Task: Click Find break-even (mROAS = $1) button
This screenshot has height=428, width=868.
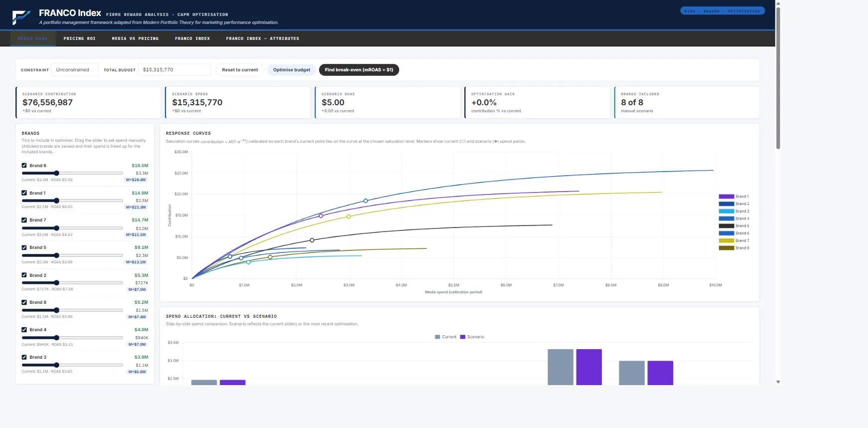Action: coord(359,70)
